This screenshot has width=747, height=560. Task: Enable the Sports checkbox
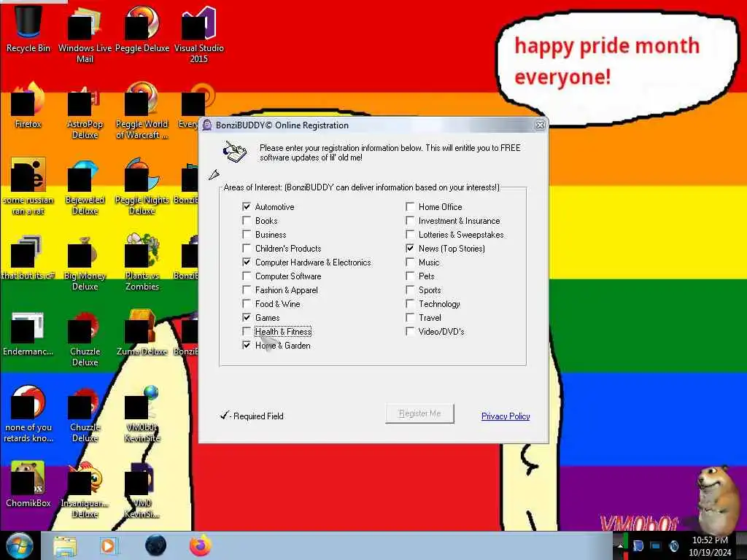[410, 289]
